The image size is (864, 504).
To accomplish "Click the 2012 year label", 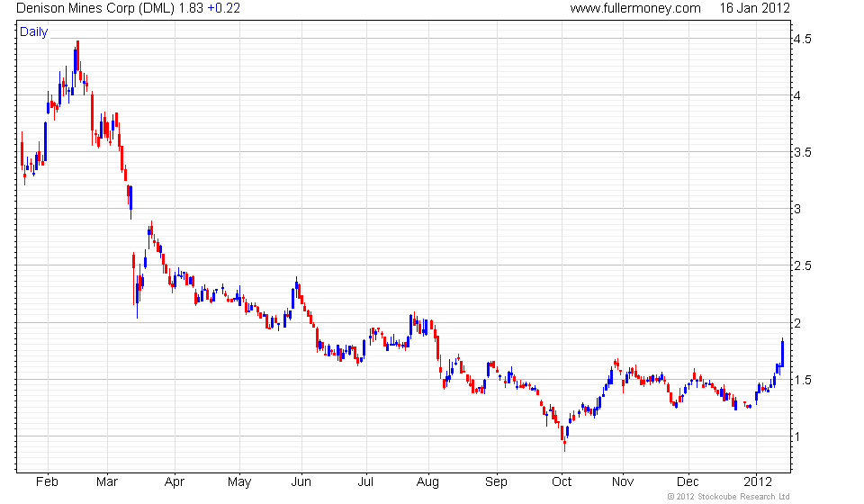I will [x=758, y=482].
